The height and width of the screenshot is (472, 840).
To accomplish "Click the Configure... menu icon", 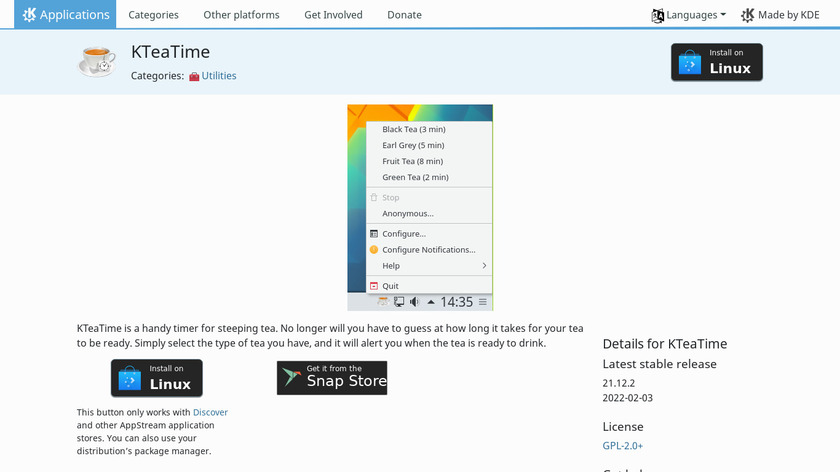I will tap(374, 234).
